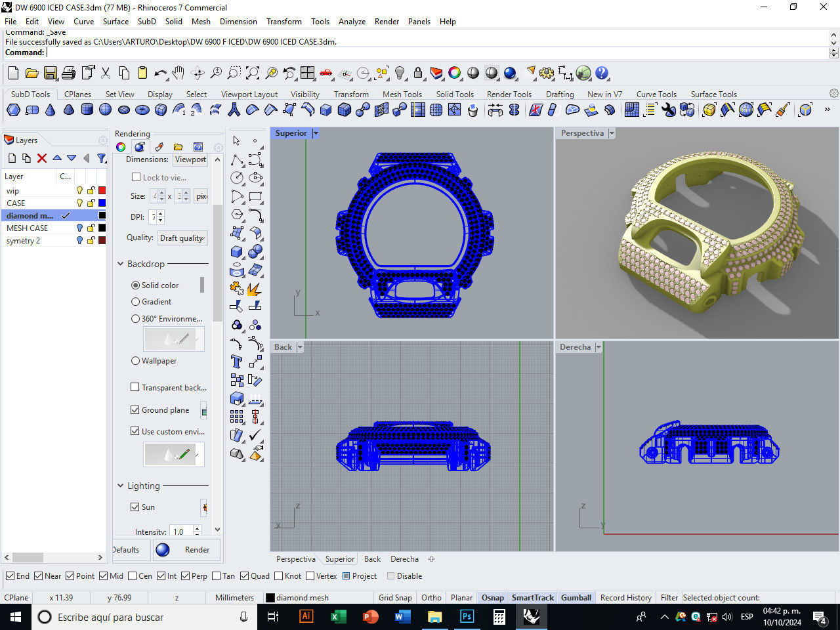Click the blue Render sphere icon

pos(510,73)
